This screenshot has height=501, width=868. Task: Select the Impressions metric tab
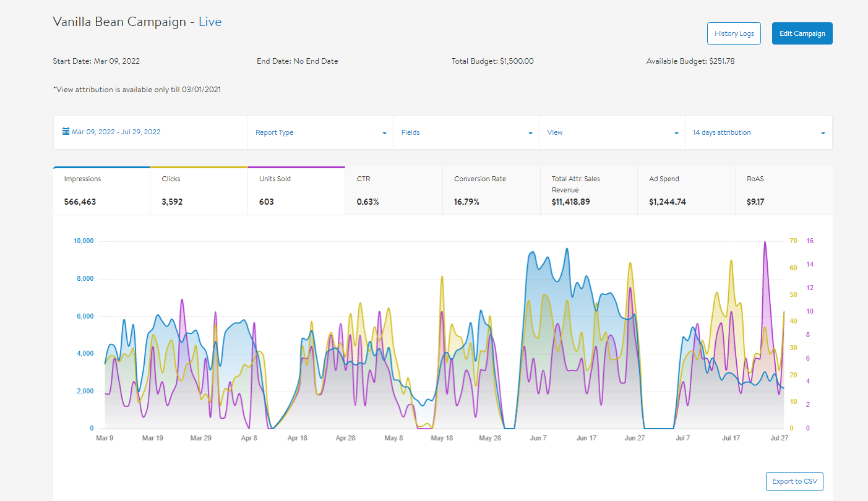coord(101,191)
